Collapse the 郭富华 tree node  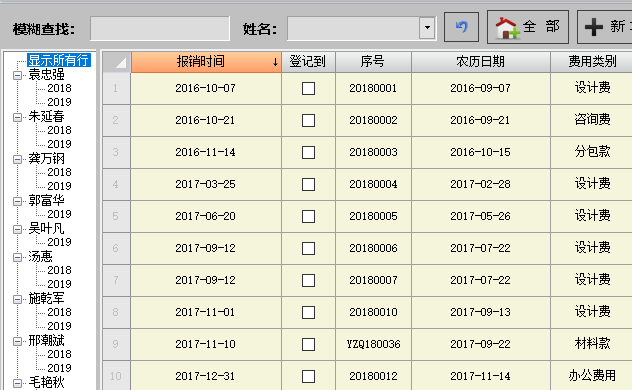click(x=17, y=201)
